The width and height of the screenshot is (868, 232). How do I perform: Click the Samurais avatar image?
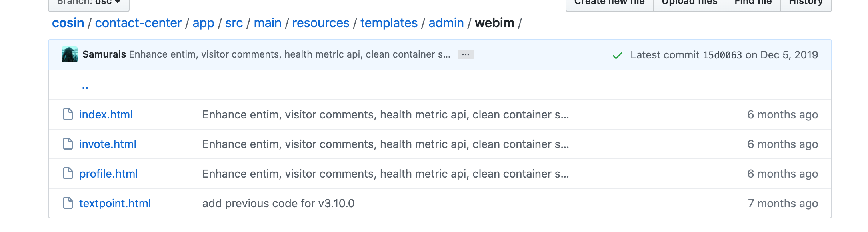[70, 54]
